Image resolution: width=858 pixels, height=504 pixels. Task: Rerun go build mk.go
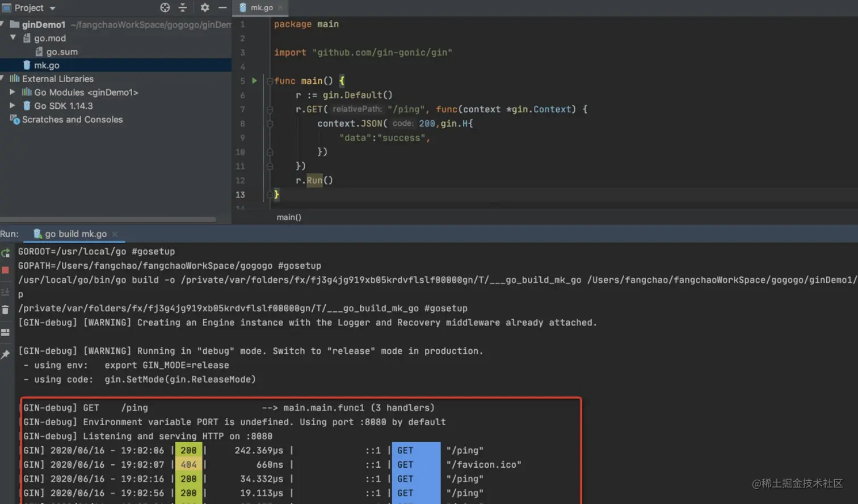[6, 253]
